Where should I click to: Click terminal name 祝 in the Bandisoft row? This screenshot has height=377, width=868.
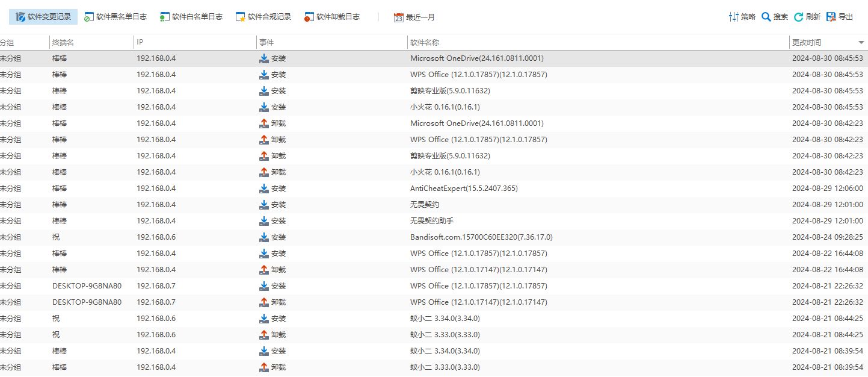(x=56, y=237)
